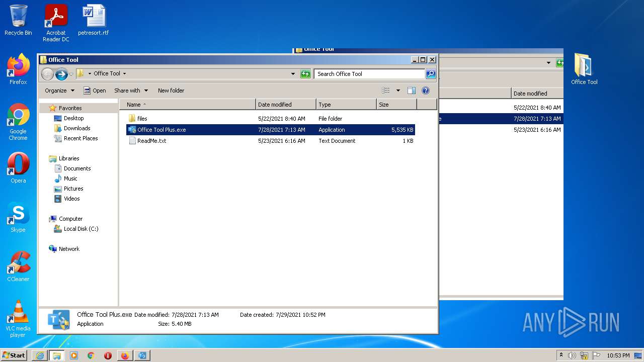Select Office Tool Plus.exe file
Viewport: 644px width, 362px height.
coord(271,130)
